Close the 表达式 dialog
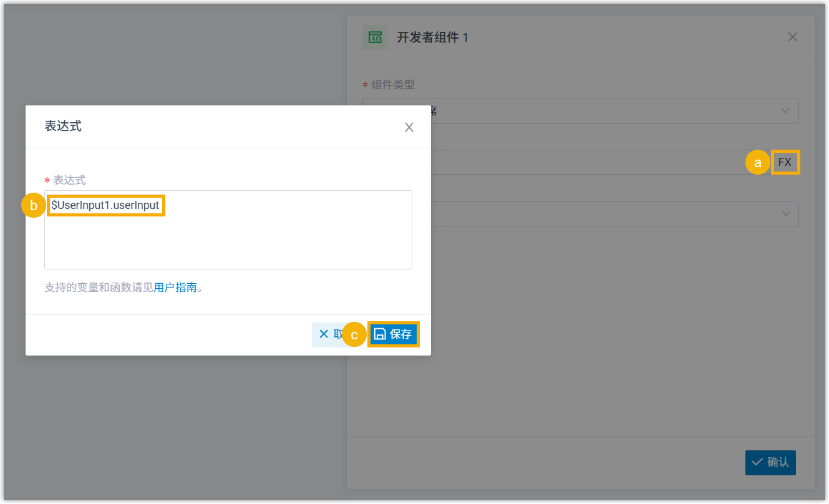Image resolution: width=829 pixels, height=504 pixels. pyautogui.click(x=409, y=127)
